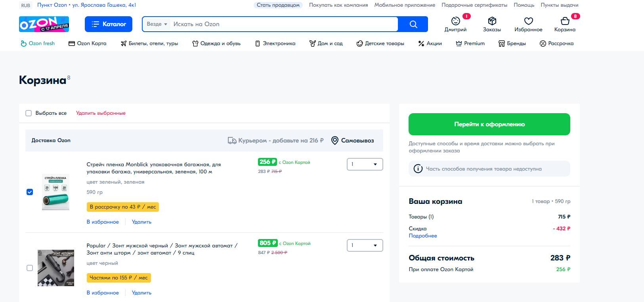Viewport: 644px width, 302px height.
Task: Uncheck the Стрейч пленка item checkbox
Action: (30, 192)
